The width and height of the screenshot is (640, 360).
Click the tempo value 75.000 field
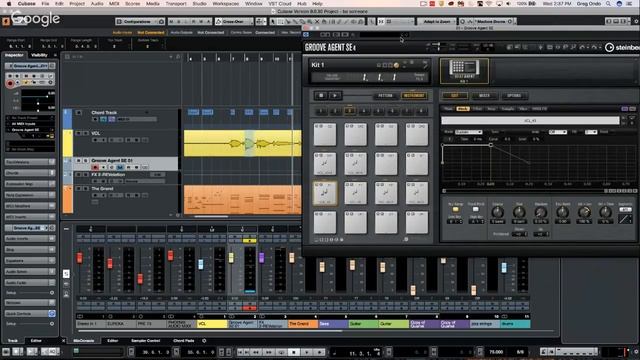point(496,352)
